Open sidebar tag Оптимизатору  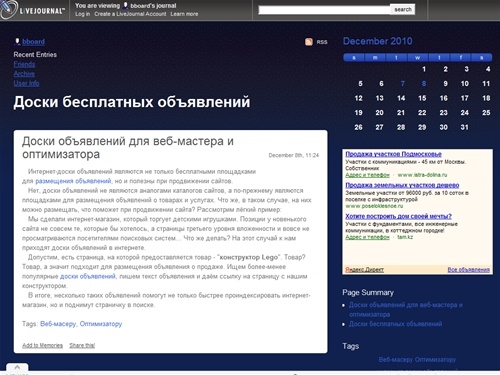(x=435, y=360)
